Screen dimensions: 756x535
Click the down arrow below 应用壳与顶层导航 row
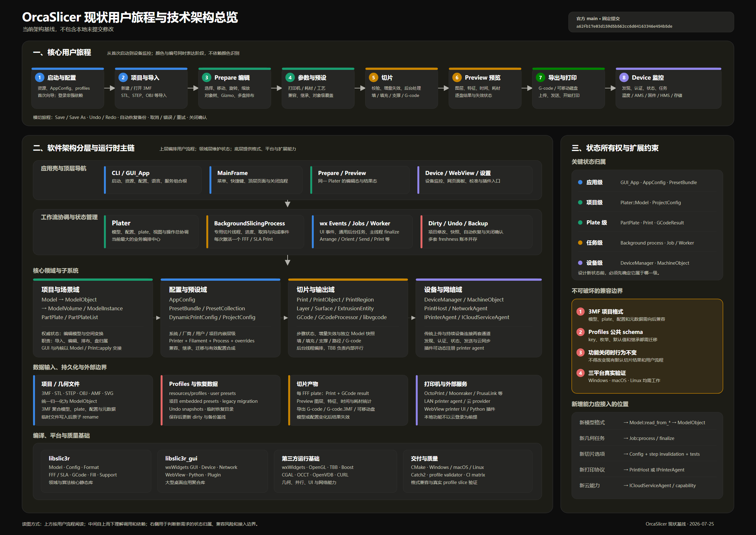point(288,204)
